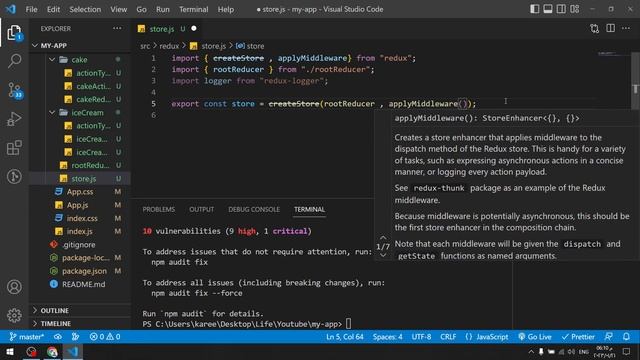The image size is (640, 360).
Task: Click master branch in status bar
Action: (x=27, y=337)
